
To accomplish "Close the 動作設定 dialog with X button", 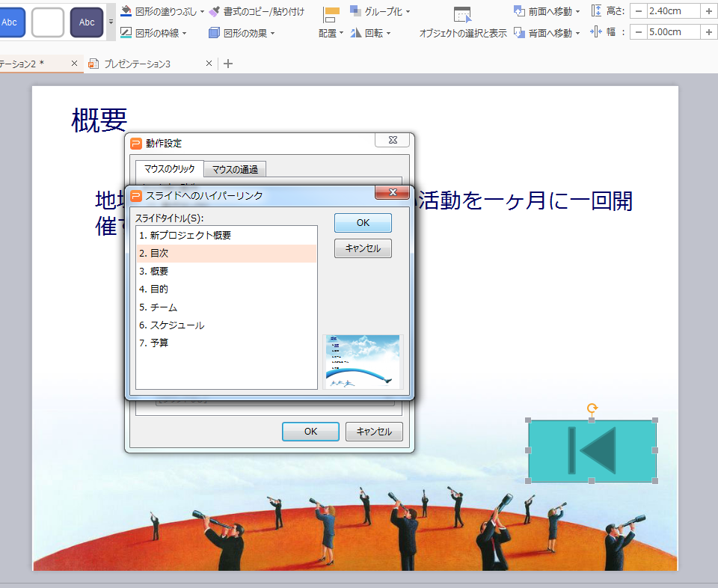I will click(x=393, y=140).
